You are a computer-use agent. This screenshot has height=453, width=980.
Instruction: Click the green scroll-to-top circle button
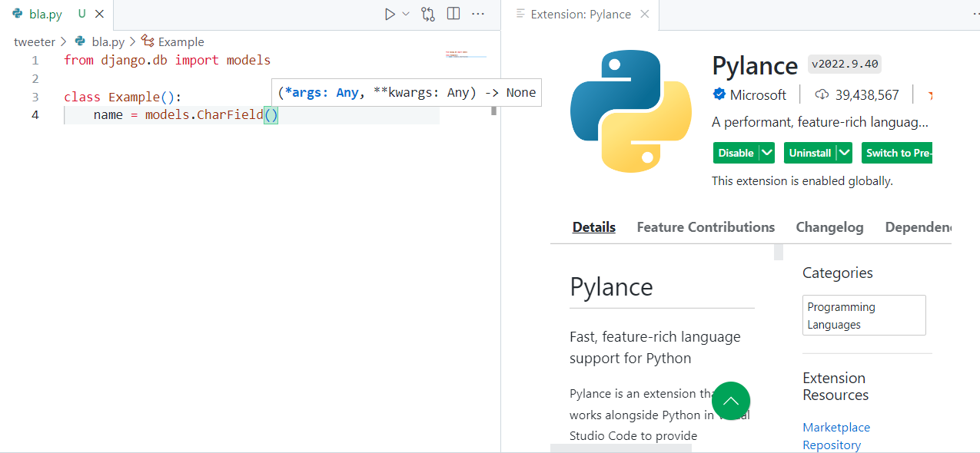pos(730,400)
